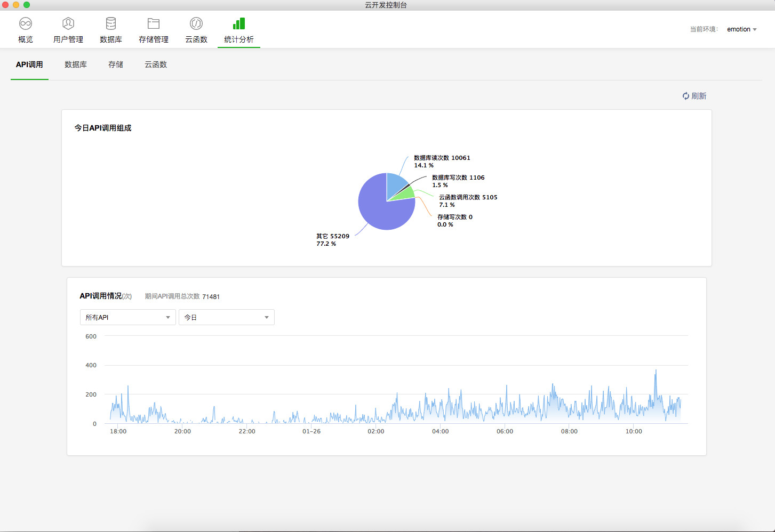Select the 数据库写次数 1106 label
775x532 pixels.
coord(458,178)
